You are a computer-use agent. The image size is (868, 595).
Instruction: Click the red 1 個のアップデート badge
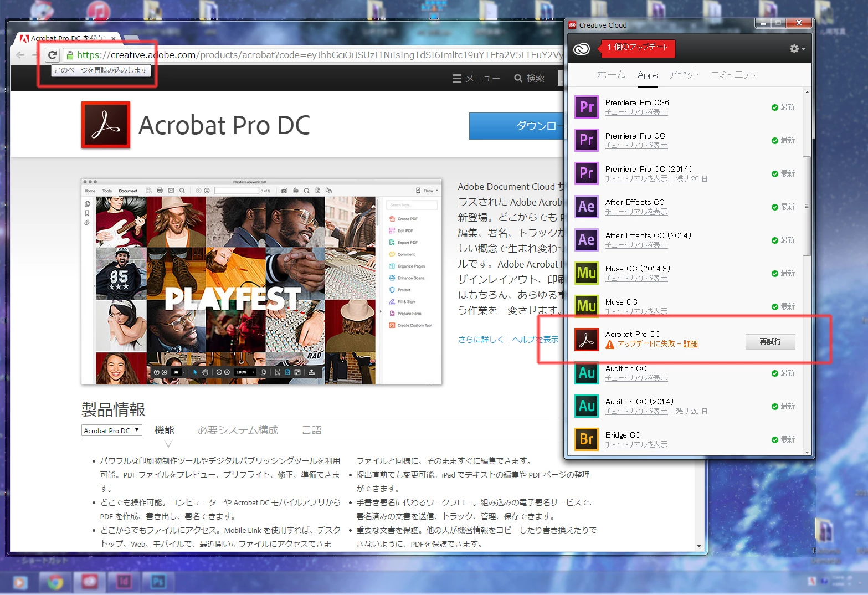coord(637,48)
